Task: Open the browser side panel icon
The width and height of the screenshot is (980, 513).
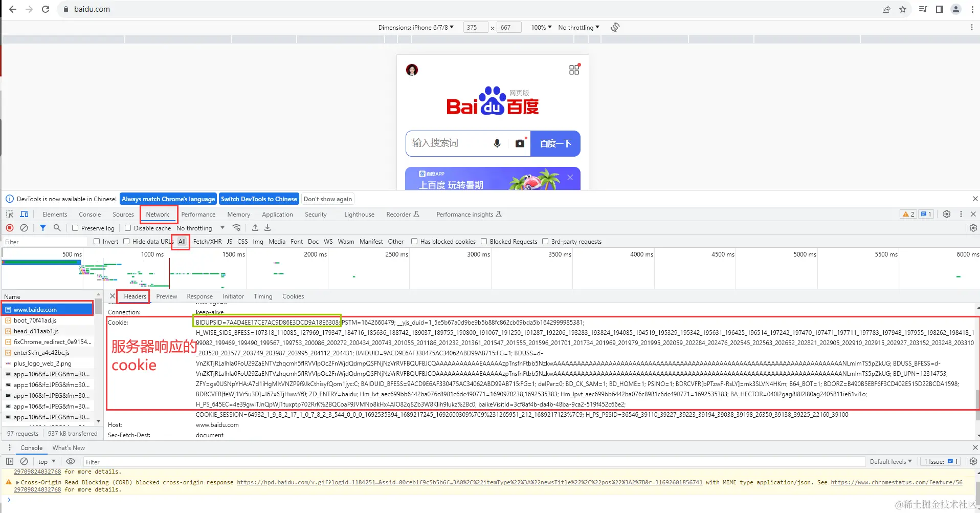Action: tap(940, 9)
